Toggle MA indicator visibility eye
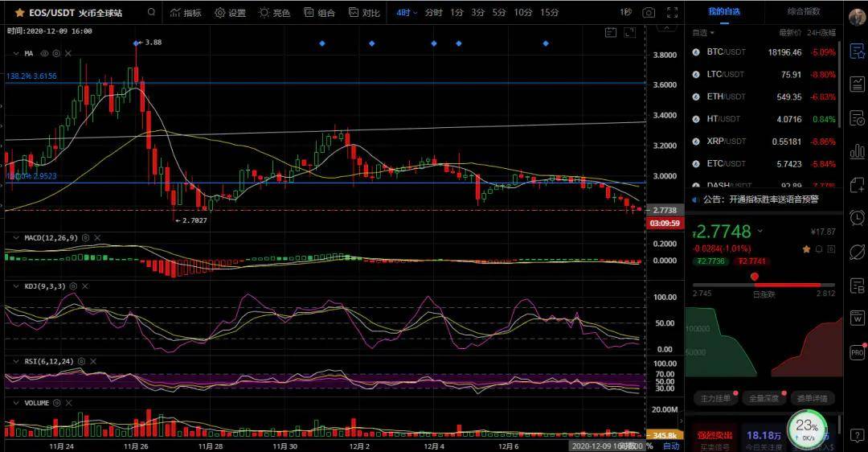Image resolution: width=868 pixels, height=452 pixels. point(44,54)
